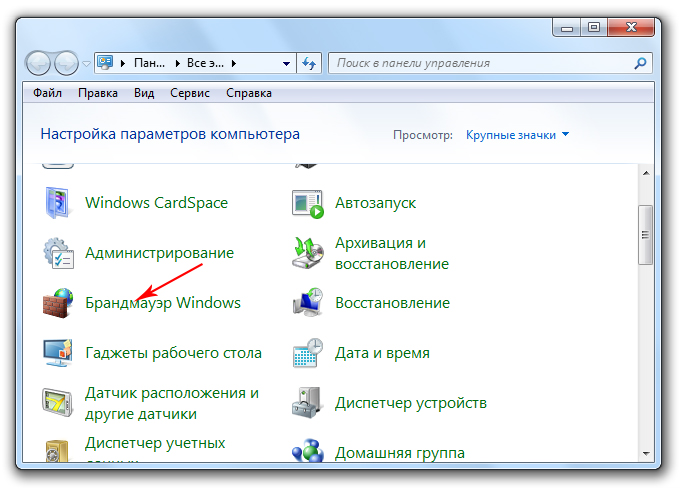
Task: Expand the address bar history dropdown arrow
Action: pos(286,64)
